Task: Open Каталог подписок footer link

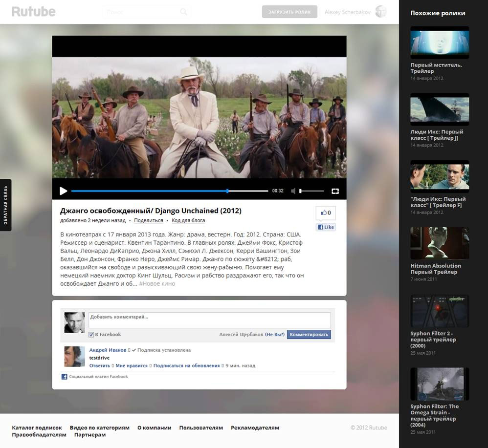Action: 37,428
